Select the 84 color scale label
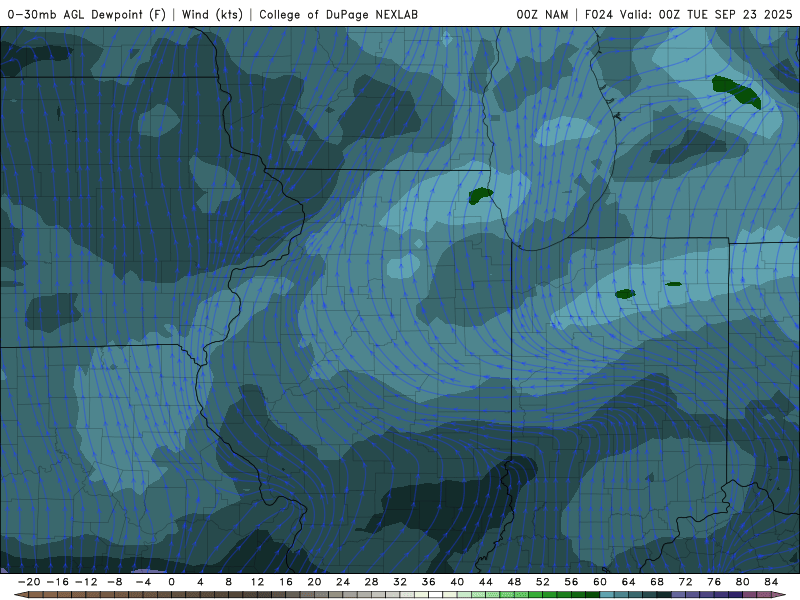The height and width of the screenshot is (600, 800). point(771,582)
